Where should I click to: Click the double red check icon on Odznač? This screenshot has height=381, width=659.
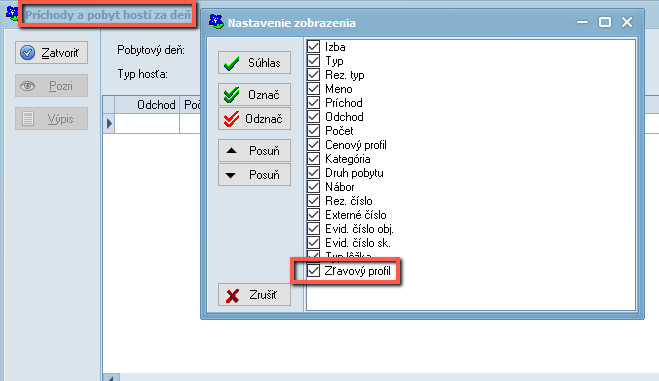[x=232, y=119]
